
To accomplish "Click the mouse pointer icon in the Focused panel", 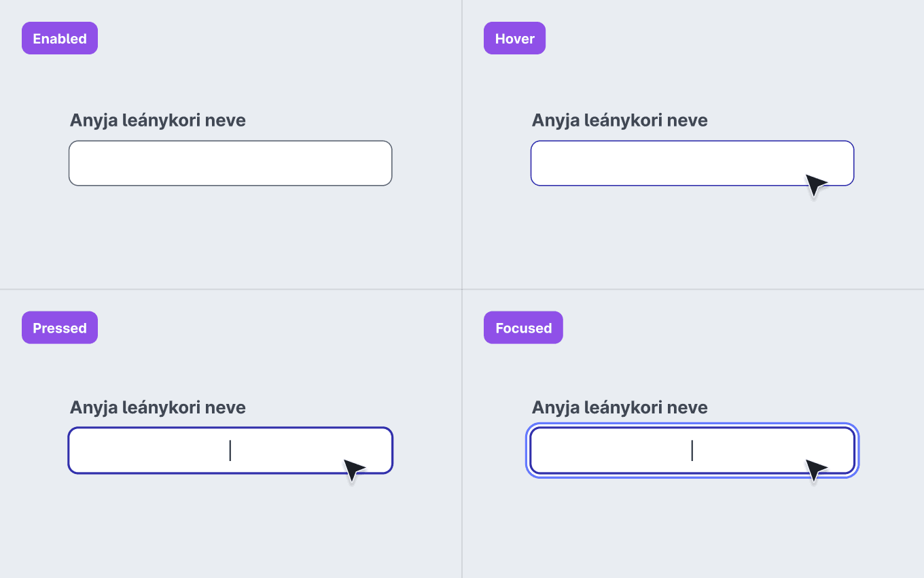I will (x=815, y=470).
